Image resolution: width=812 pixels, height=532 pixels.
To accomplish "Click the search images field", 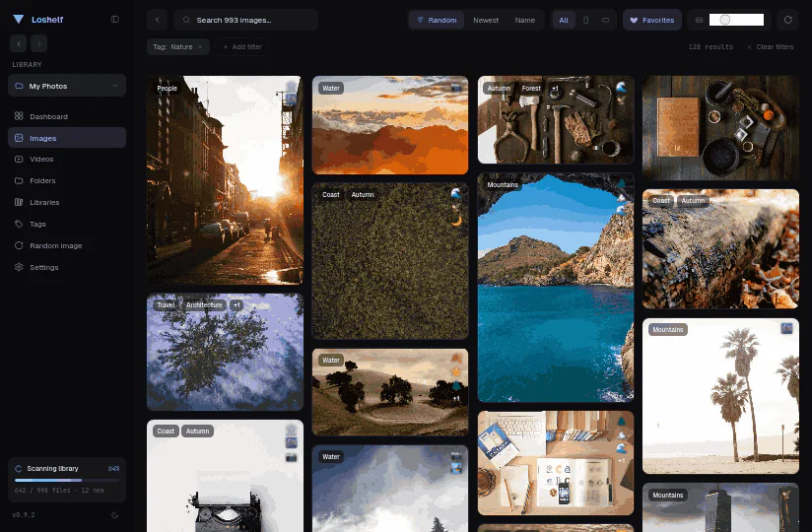I will [x=246, y=20].
